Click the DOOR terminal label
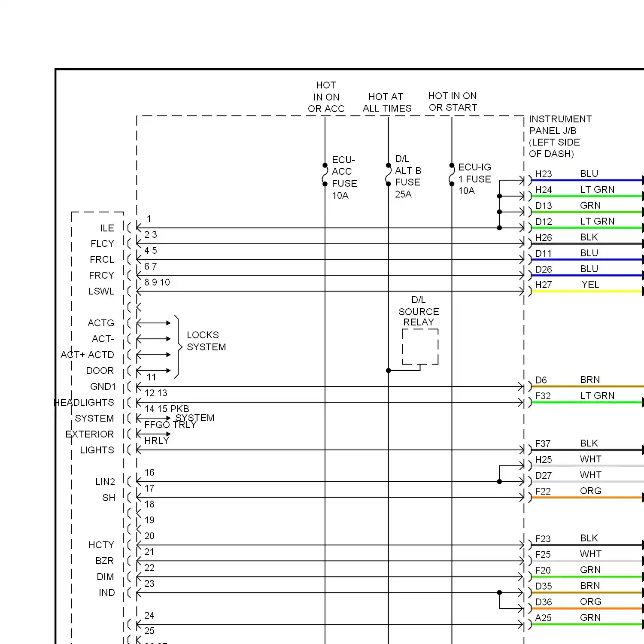This screenshot has width=644, height=644. click(100, 371)
